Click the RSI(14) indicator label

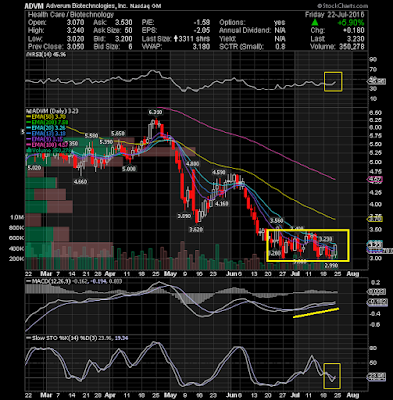click(x=47, y=54)
